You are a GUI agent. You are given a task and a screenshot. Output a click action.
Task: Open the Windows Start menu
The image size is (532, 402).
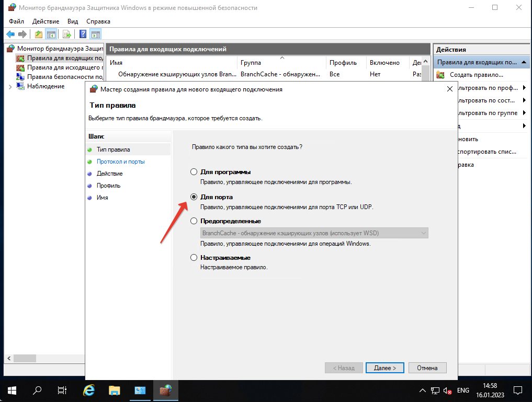click(x=12, y=391)
